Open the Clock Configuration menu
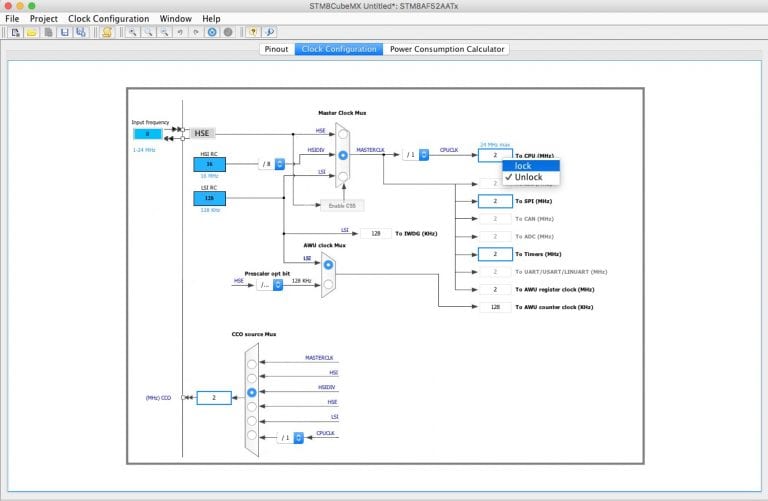768x501 pixels. 108,19
